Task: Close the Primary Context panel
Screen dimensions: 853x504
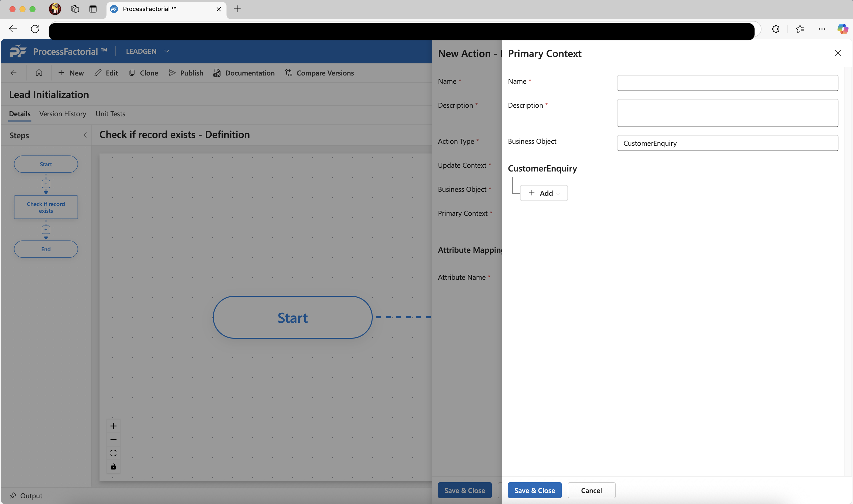Action: [x=838, y=53]
